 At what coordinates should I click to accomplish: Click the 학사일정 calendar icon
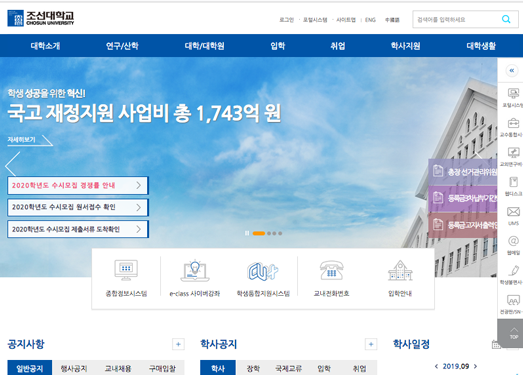pyautogui.click(x=496, y=344)
